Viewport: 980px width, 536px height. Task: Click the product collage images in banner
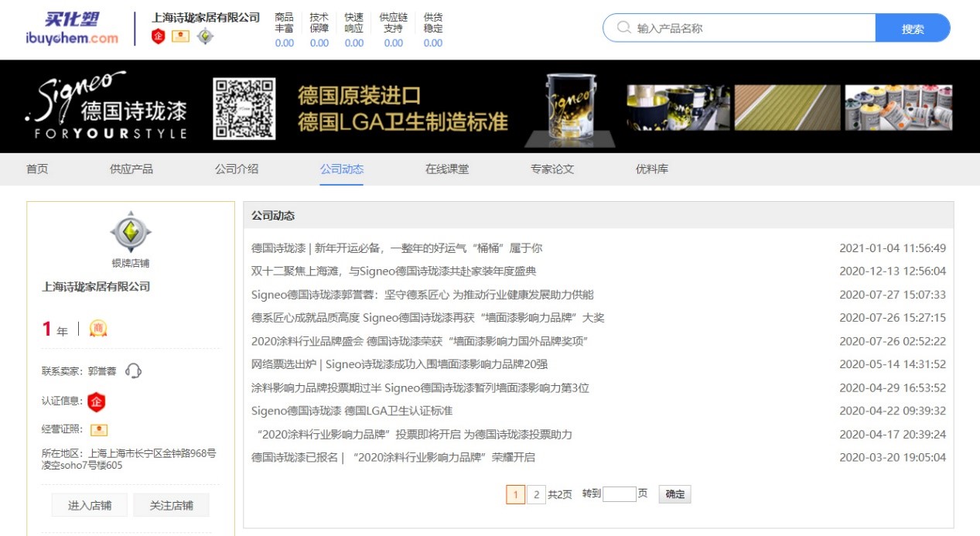pyautogui.click(x=790, y=108)
